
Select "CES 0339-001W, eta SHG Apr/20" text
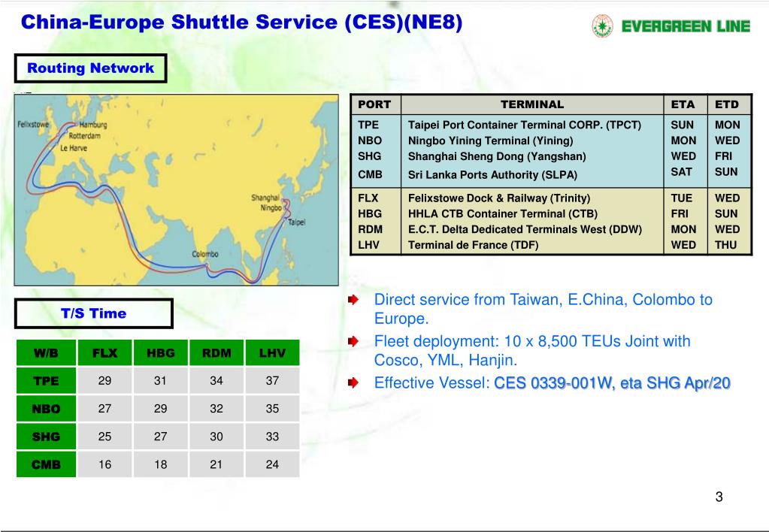point(612,383)
